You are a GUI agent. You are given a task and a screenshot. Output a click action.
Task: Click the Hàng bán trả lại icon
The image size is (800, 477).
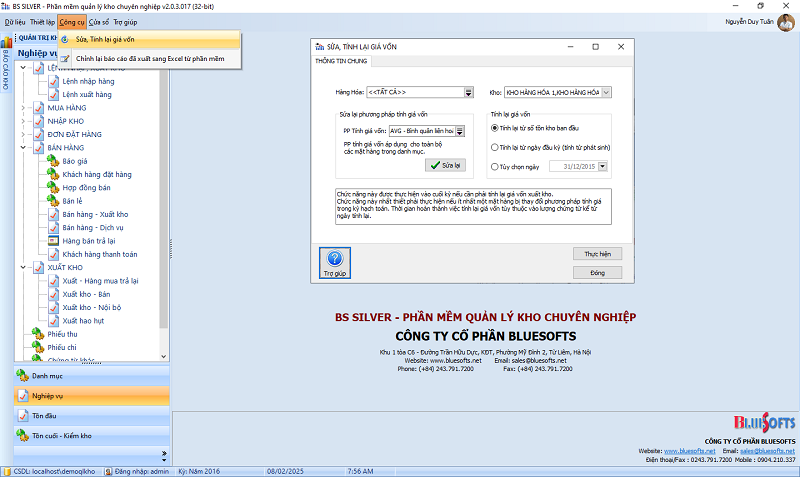[54, 241]
